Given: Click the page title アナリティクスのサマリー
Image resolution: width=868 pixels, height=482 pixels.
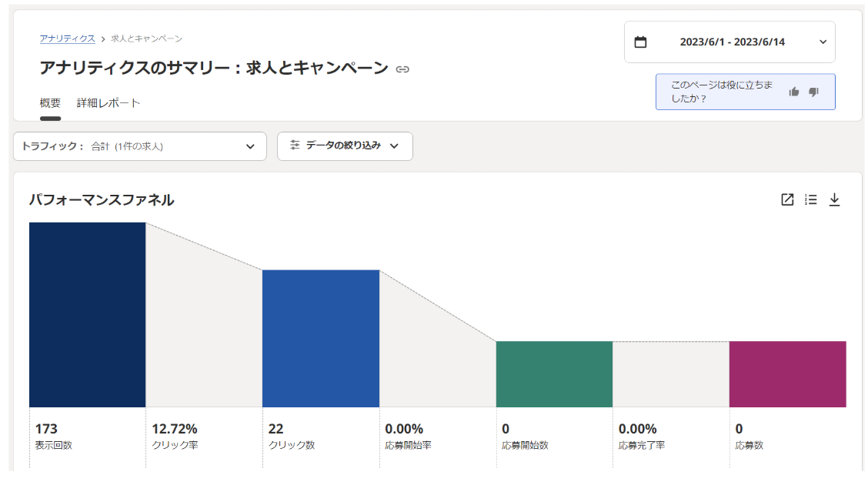Looking at the screenshot, I should click(x=214, y=69).
